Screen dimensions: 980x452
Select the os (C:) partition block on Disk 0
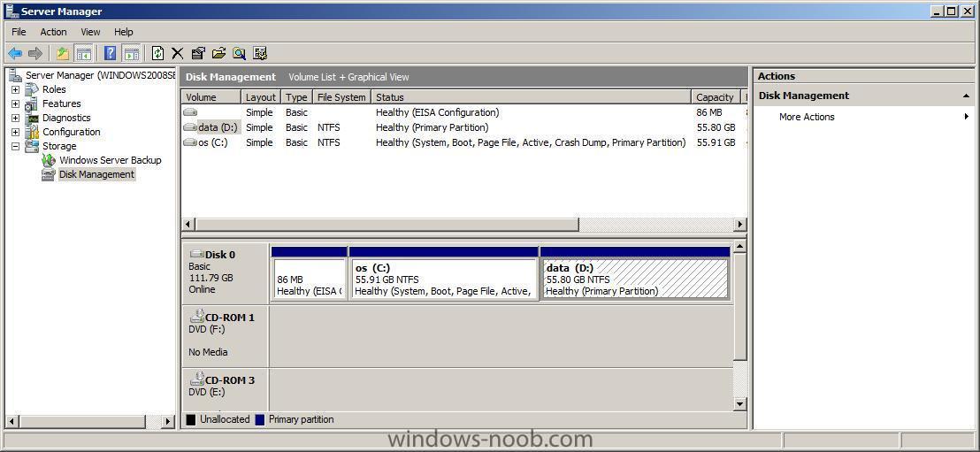(444, 274)
